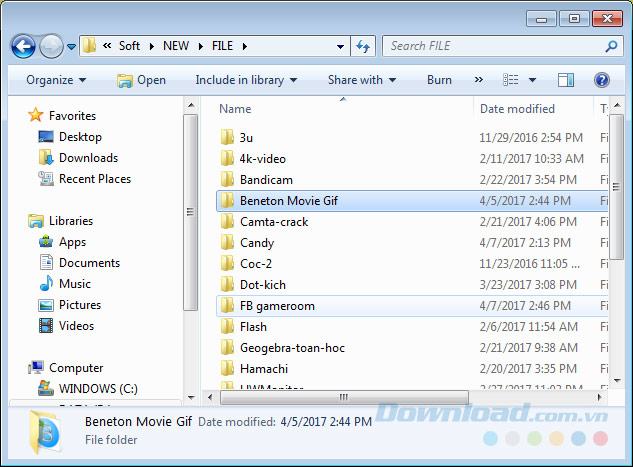Image resolution: width=633 pixels, height=467 pixels.
Task: Click the Back navigation arrow button
Action: 23,46
